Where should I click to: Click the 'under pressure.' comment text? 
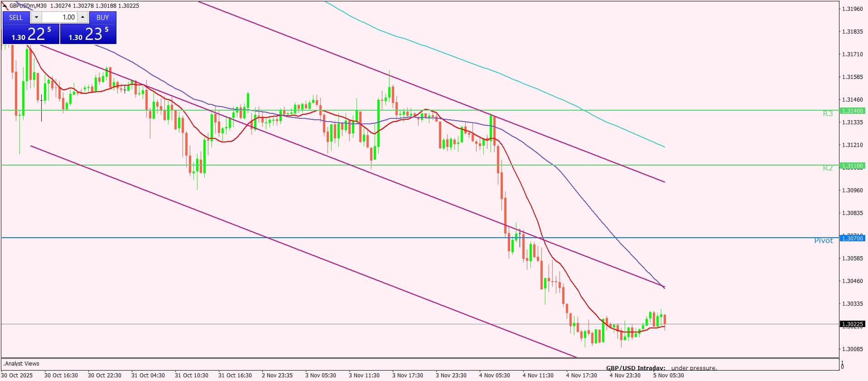(x=694, y=368)
